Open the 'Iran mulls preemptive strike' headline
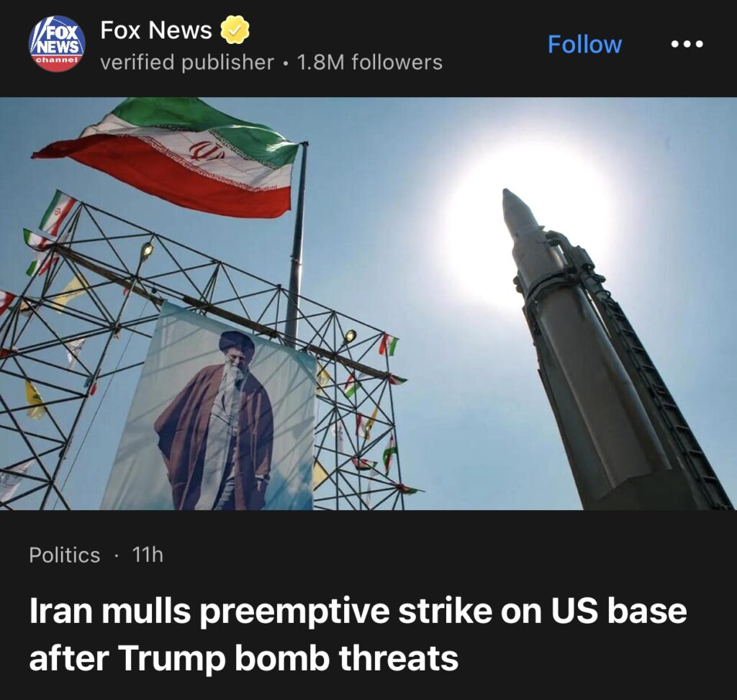 [358, 612]
